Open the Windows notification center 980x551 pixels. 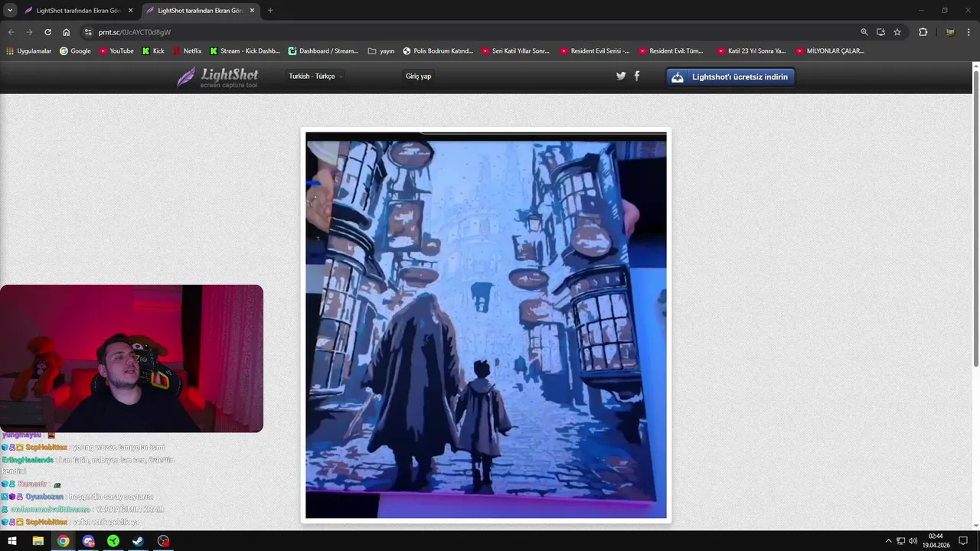coord(963,541)
